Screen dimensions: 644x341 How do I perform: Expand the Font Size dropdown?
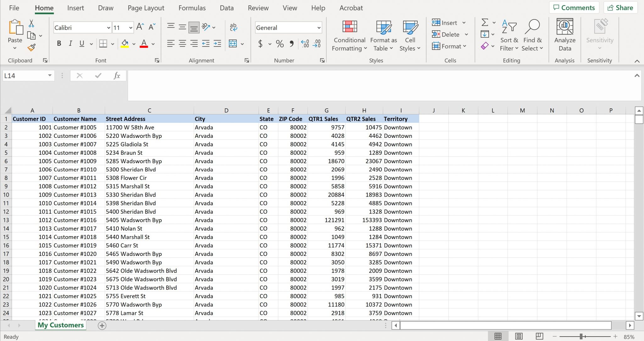tap(130, 28)
